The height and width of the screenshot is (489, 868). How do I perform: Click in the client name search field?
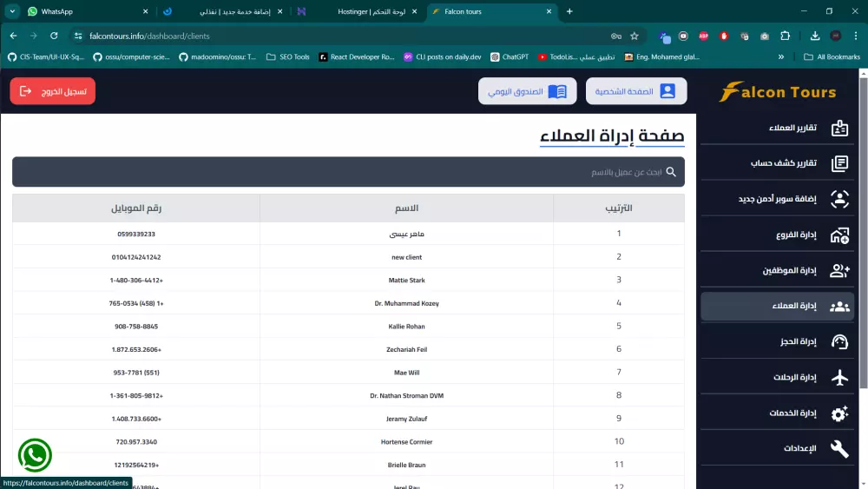click(348, 172)
